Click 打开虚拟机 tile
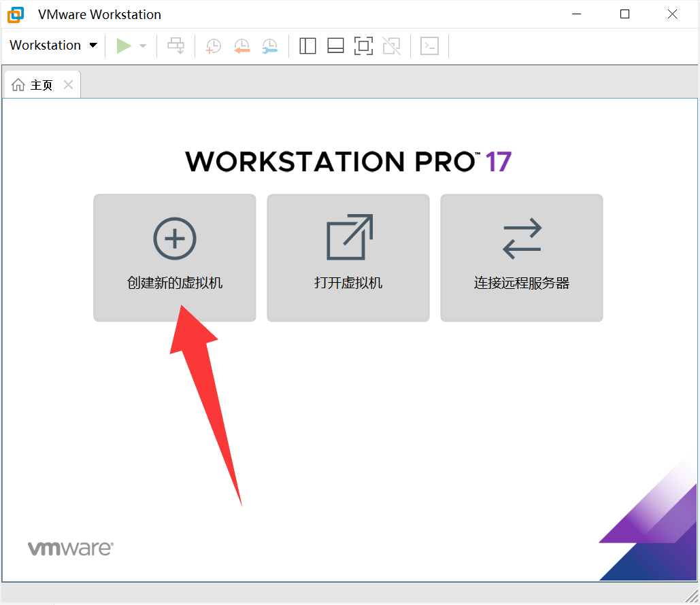 [x=348, y=258]
